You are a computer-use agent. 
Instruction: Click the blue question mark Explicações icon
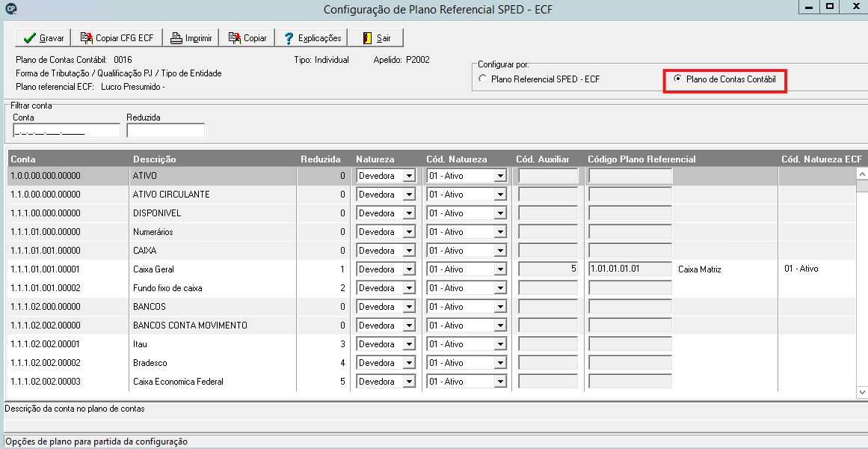click(289, 37)
